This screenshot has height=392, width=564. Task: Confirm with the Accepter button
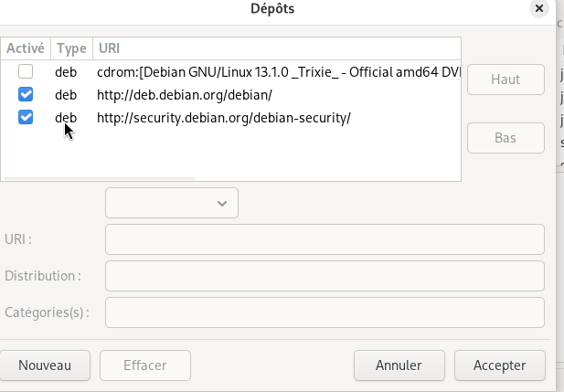pos(499,366)
